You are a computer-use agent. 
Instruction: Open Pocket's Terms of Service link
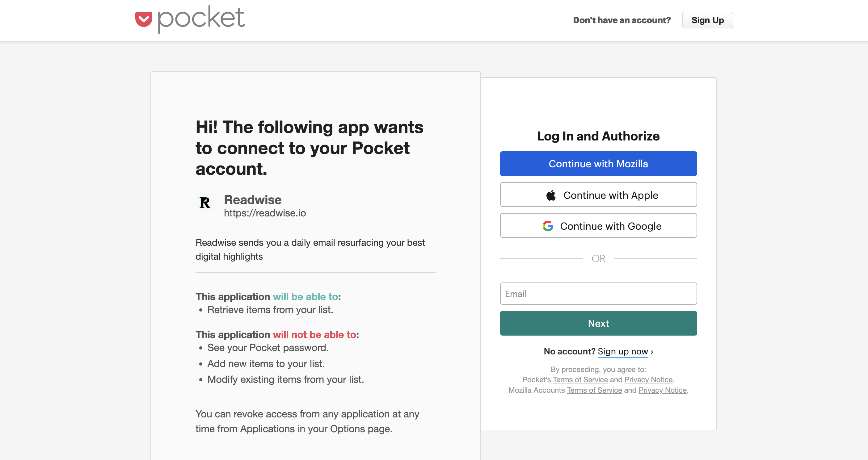pyautogui.click(x=580, y=379)
